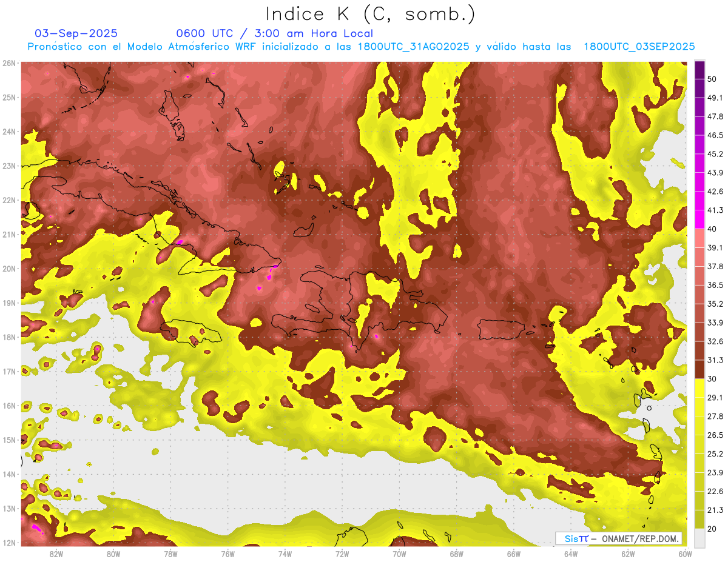Click the colorbar label "39.1"
Viewport: 728px width, 562px height.
[715, 247]
